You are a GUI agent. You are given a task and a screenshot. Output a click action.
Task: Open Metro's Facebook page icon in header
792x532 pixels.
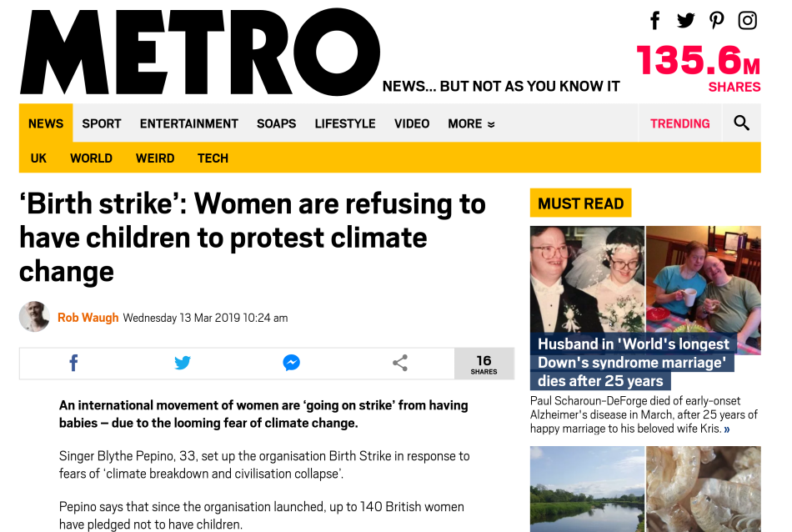(655, 21)
